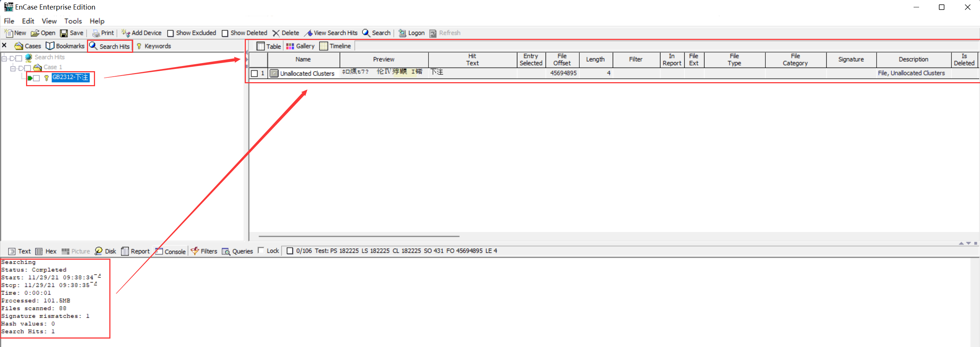Select Case 1 in the tree

pyautogui.click(x=52, y=67)
